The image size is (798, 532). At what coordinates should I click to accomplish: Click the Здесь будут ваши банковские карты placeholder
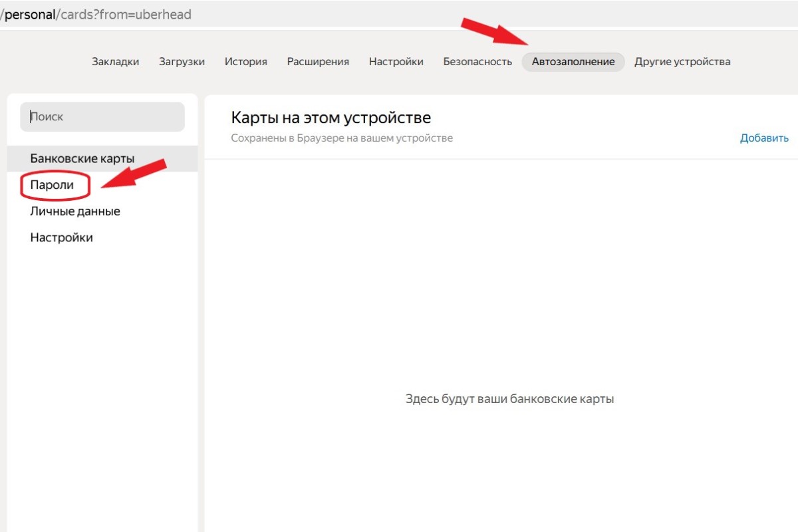(509, 399)
